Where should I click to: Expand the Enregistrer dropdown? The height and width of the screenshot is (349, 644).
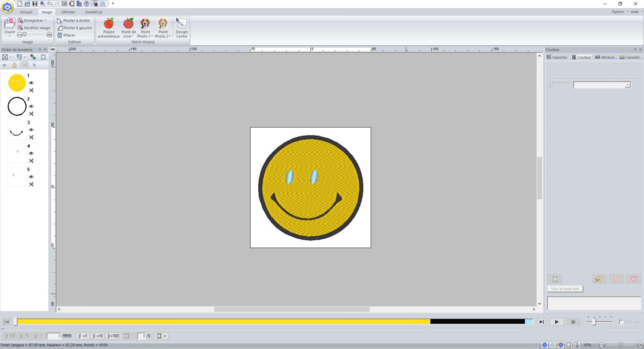[x=45, y=20]
